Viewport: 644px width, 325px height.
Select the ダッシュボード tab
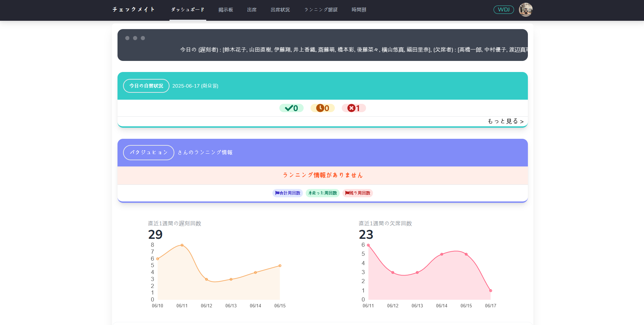click(188, 10)
